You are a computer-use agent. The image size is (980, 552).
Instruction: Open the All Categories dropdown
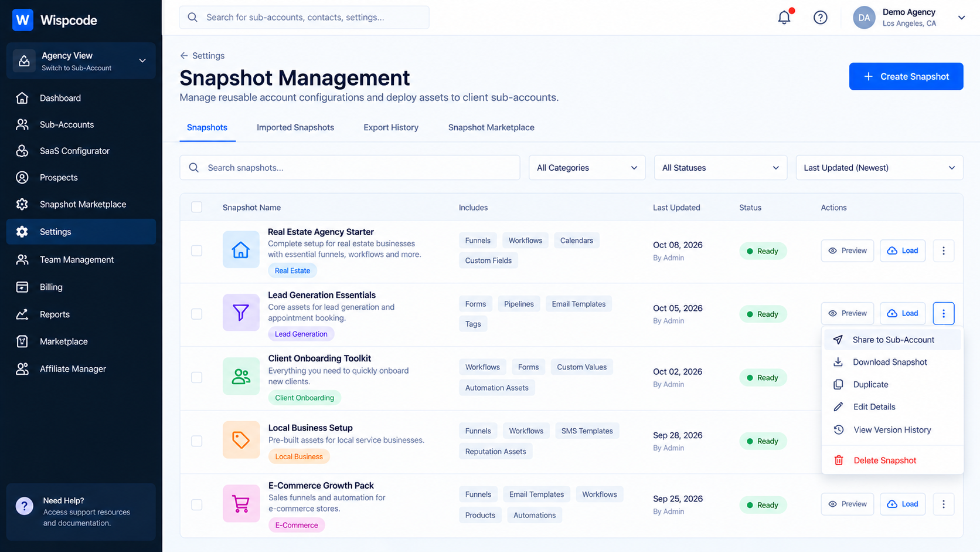point(587,168)
